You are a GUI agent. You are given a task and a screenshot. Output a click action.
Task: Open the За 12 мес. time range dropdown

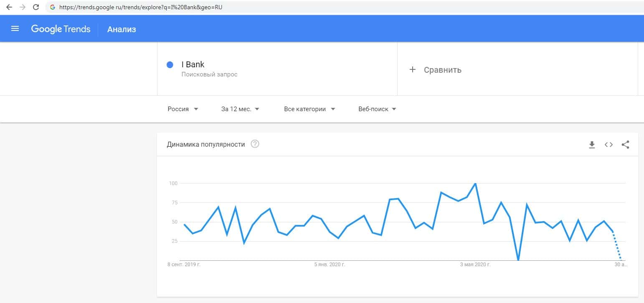240,109
